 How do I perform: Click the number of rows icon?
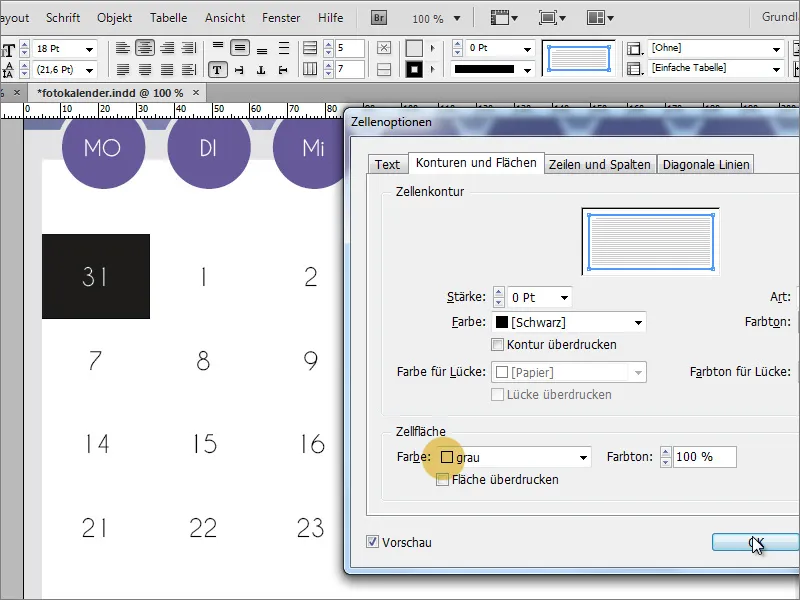pyautogui.click(x=310, y=48)
